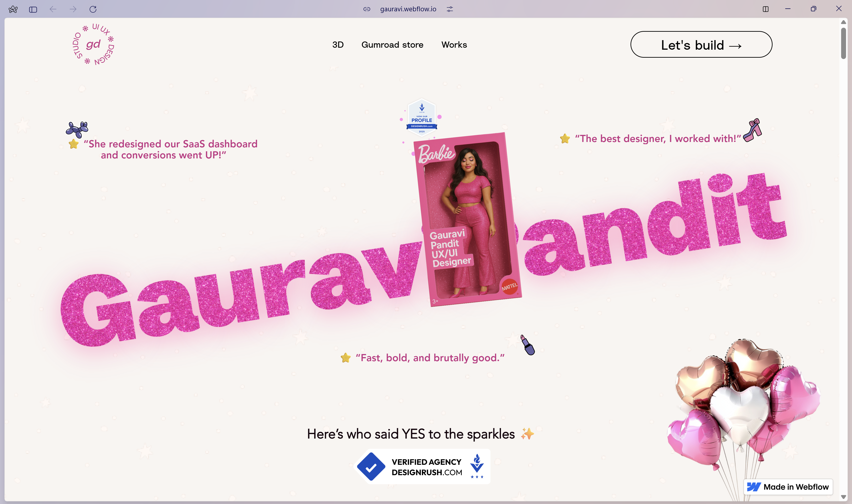Screen dimensions: 852x504
Task: Click the scrollbar up arrow
Action: (844, 22)
